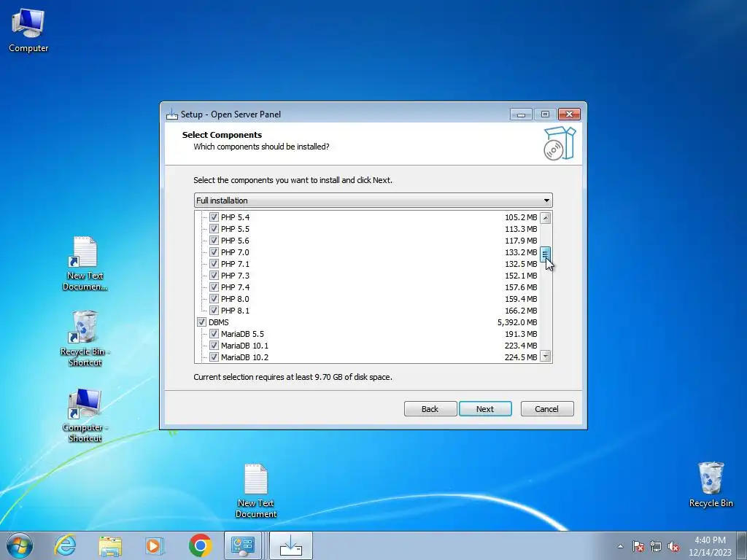Click the 5,392.0 MB size value
The image size is (747, 560).
[x=517, y=322]
